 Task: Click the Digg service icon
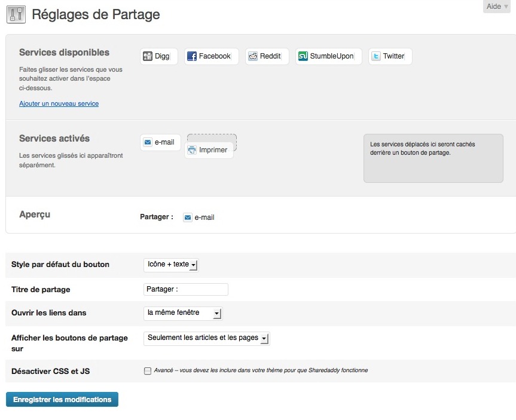pos(148,56)
